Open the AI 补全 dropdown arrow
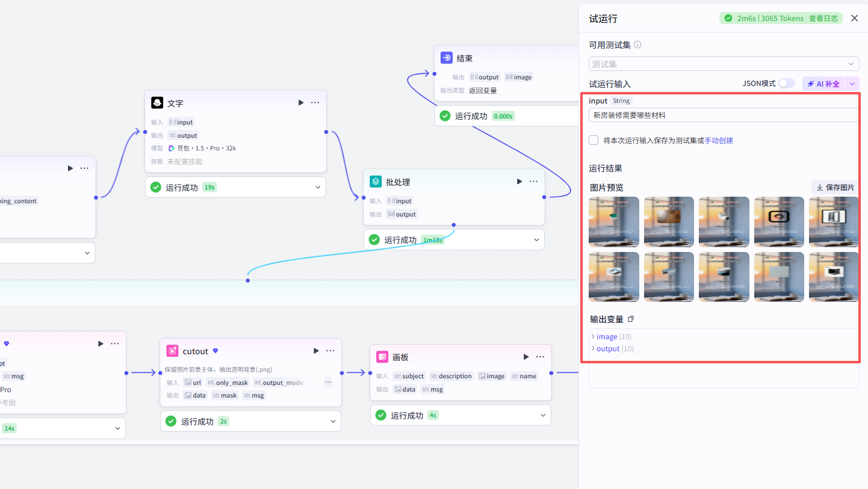The image size is (868, 489). tap(852, 84)
